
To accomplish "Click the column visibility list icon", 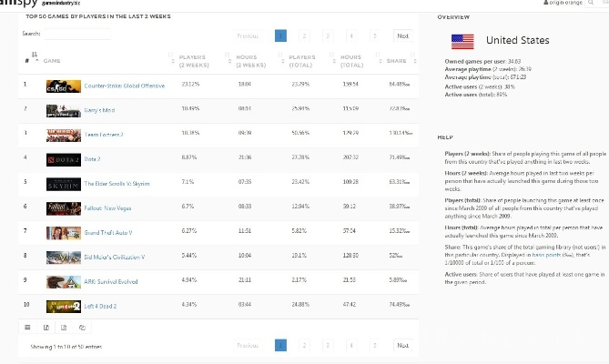I will tap(27, 327).
